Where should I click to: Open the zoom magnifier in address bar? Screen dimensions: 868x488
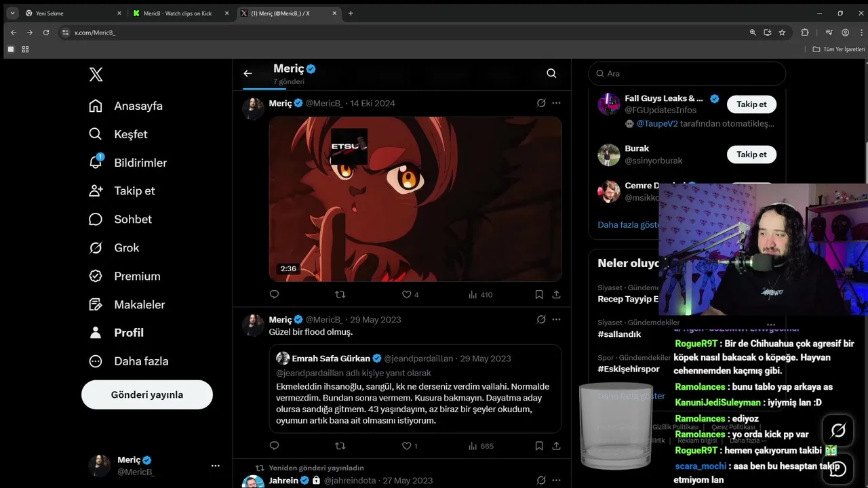tap(753, 32)
